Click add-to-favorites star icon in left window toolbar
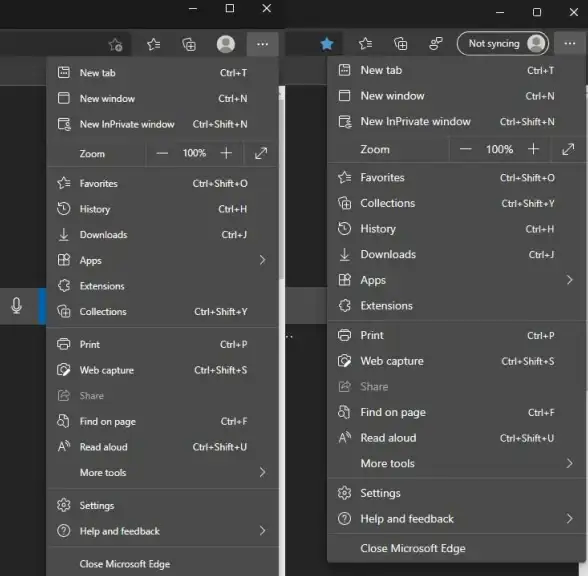The width and height of the screenshot is (588, 576). pos(116,45)
